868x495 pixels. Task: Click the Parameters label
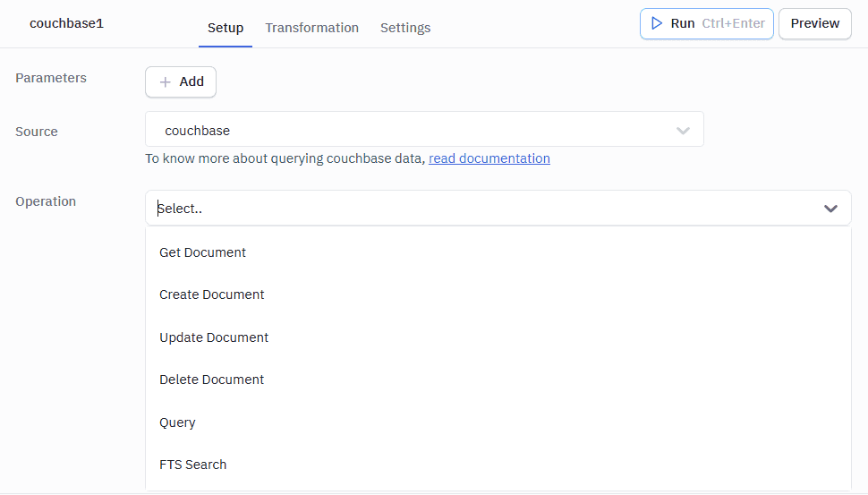point(51,78)
